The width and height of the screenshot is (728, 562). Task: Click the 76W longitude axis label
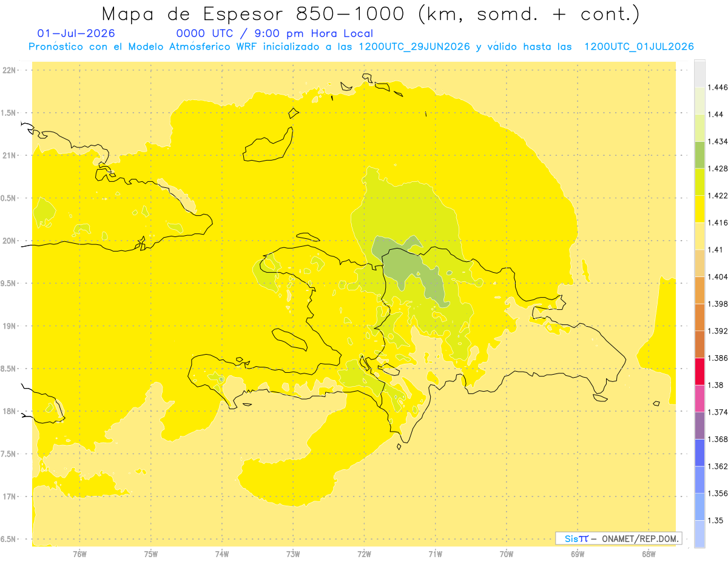coord(79,554)
